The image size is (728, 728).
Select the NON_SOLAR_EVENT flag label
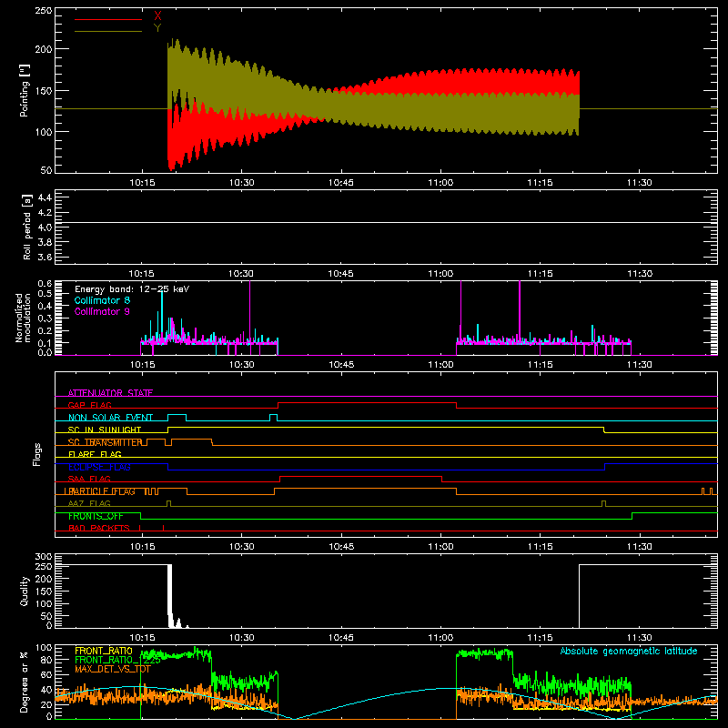(110, 418)
